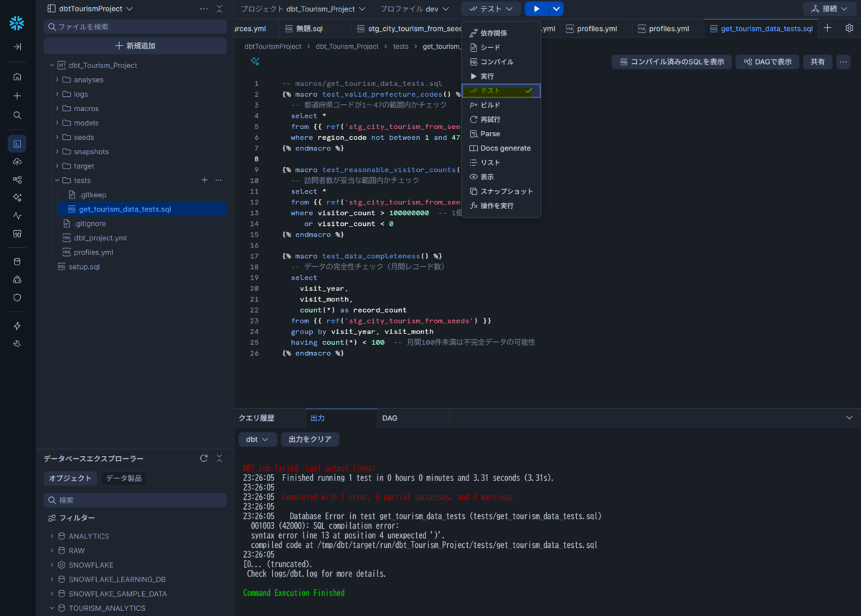Choose スナップショット from the command menu

point(501,191)
